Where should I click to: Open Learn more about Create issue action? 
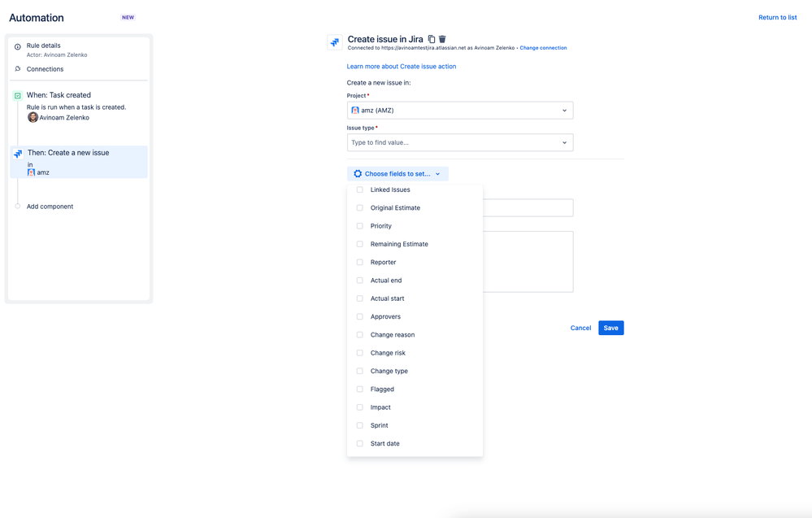[402, 67]
